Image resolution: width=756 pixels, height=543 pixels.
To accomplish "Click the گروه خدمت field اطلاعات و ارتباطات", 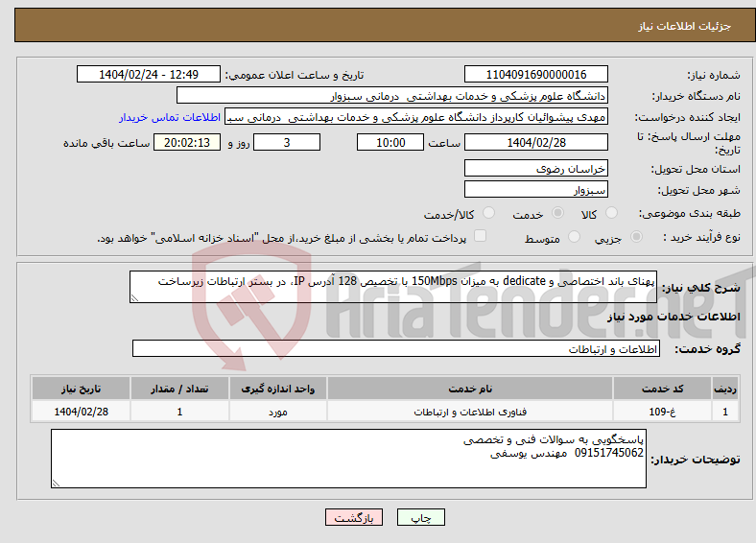I will pyautogui.click(x=396, y=348).
